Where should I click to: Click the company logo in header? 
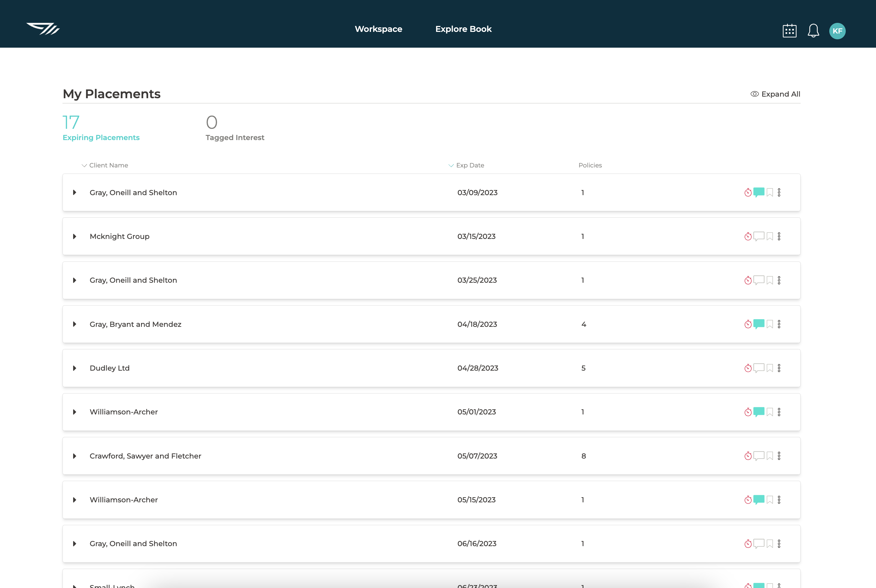[x=43, y=29]
